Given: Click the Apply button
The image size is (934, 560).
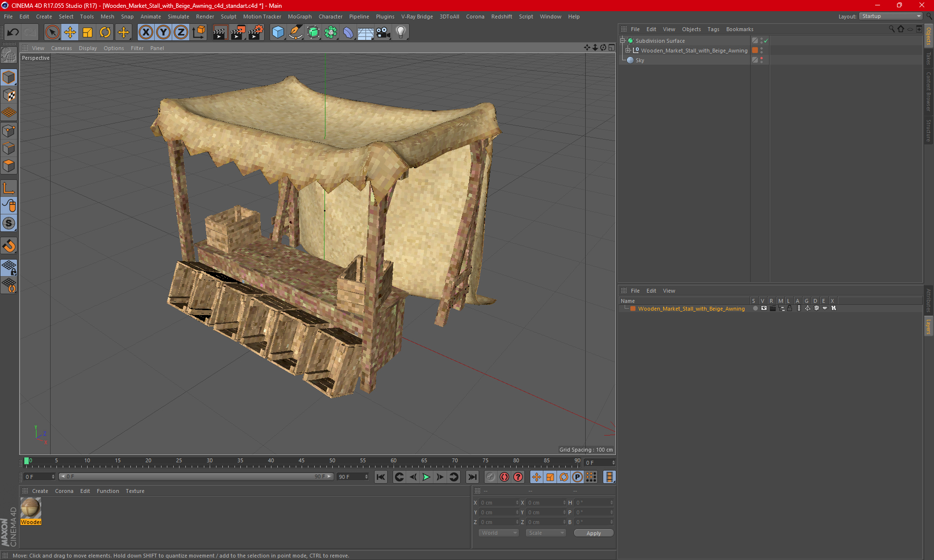Looking at the screenshot, I should [x=593, y=533].
